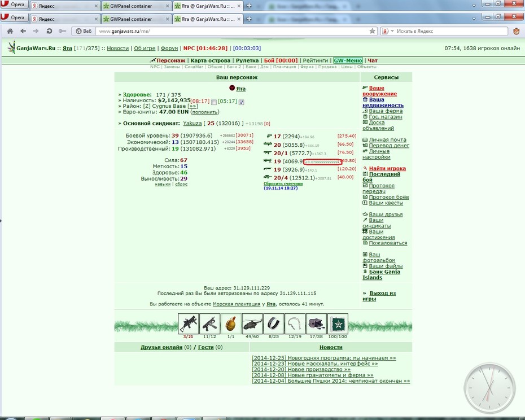Open the submachine gun item 11/12
Image resolution: width=525 pixels, height=420 pixels.
(x=209, y=324)
